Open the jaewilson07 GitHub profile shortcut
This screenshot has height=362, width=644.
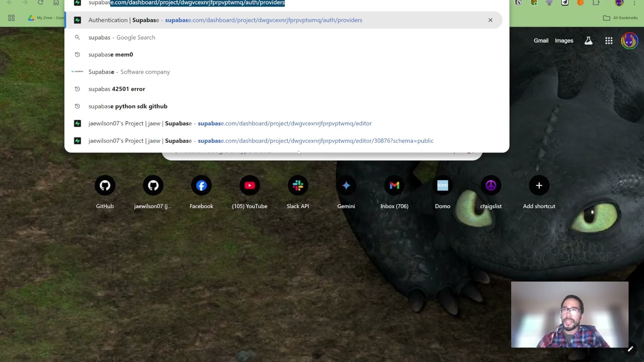click(153, 186)
